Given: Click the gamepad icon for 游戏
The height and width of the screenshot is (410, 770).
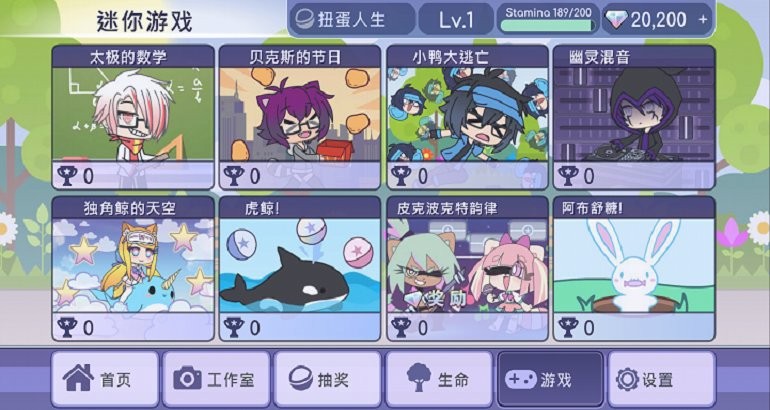Looking at the screenshot, I should 521,380.
